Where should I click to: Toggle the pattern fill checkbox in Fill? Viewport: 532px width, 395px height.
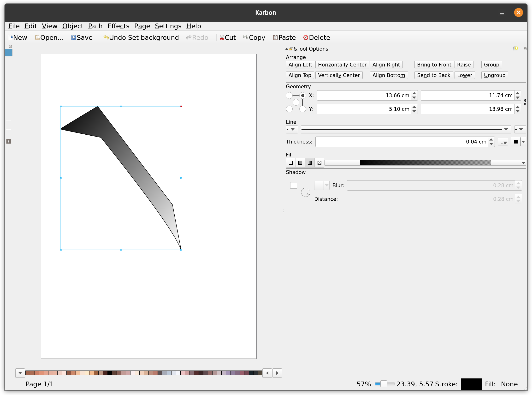click(x=320, y=162)
